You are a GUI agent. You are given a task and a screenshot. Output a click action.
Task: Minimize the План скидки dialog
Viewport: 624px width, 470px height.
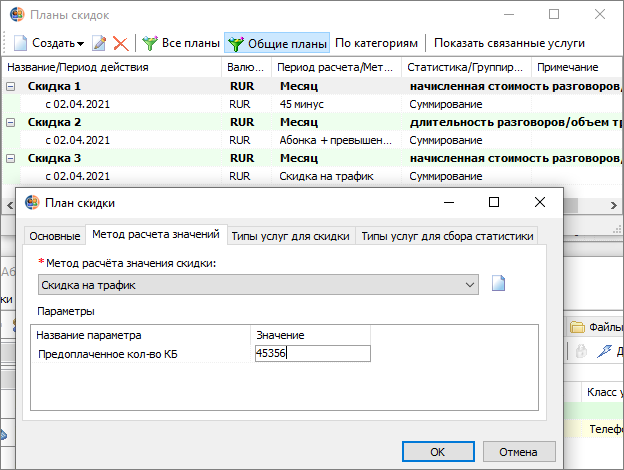pos(449,202)
